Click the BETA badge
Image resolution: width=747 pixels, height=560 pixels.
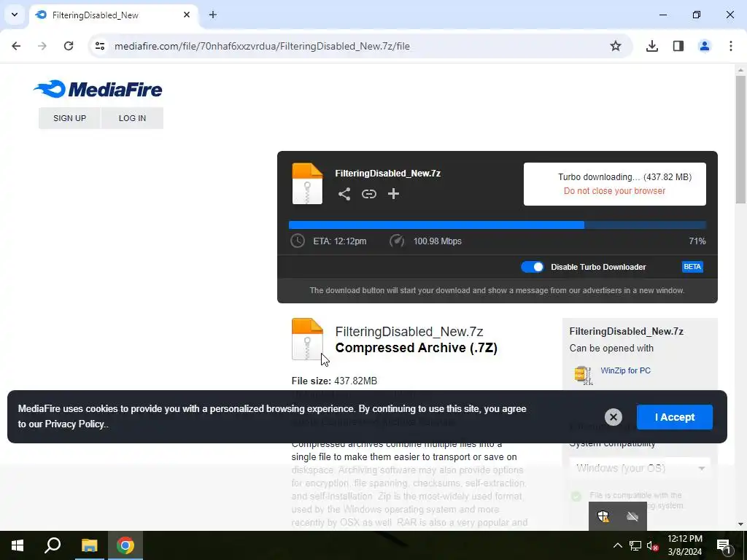pos(692,267)
